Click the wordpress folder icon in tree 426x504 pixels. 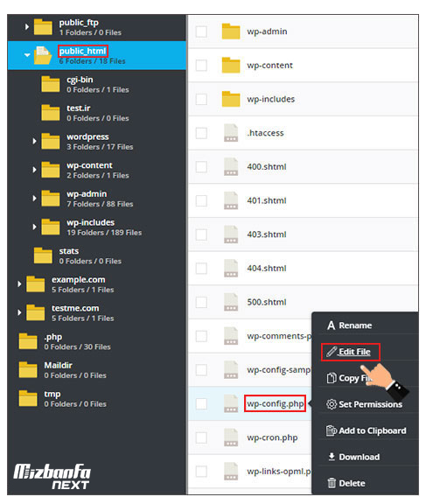click(51, 142)
